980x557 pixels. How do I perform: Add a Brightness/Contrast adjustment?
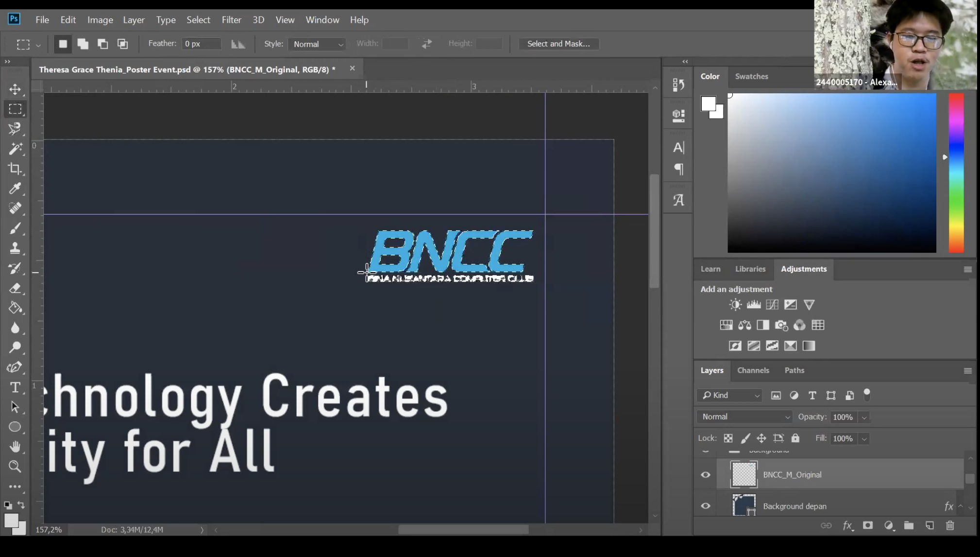click(735, 304)
